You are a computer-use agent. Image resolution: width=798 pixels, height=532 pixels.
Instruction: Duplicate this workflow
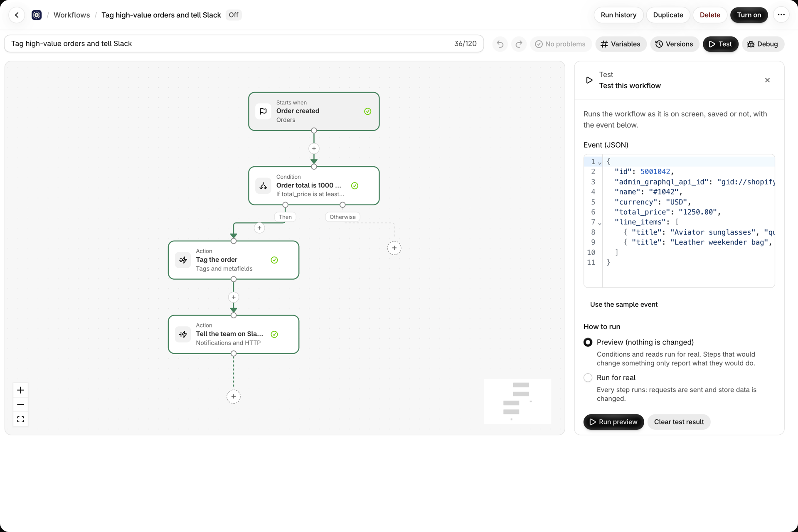(668, 15)
